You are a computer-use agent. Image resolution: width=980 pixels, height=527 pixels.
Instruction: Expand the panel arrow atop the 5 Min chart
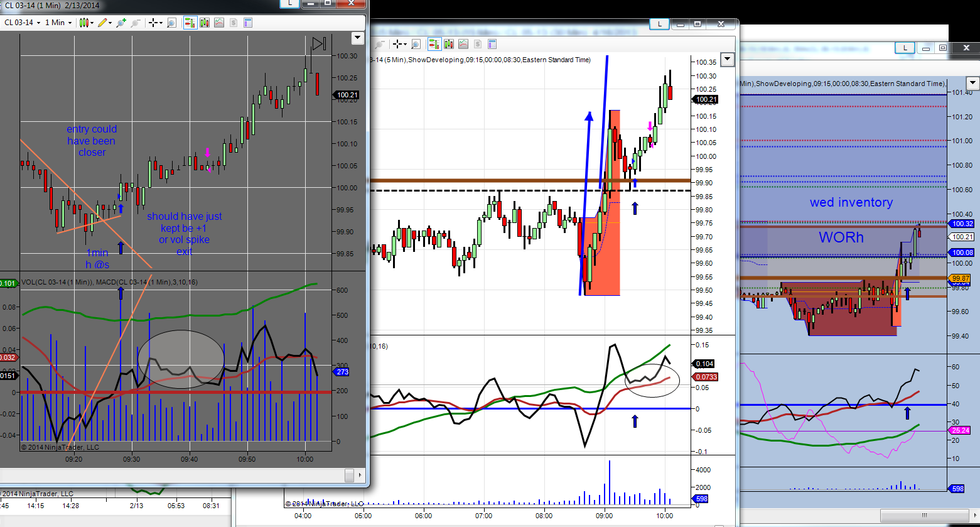point(728,60)
